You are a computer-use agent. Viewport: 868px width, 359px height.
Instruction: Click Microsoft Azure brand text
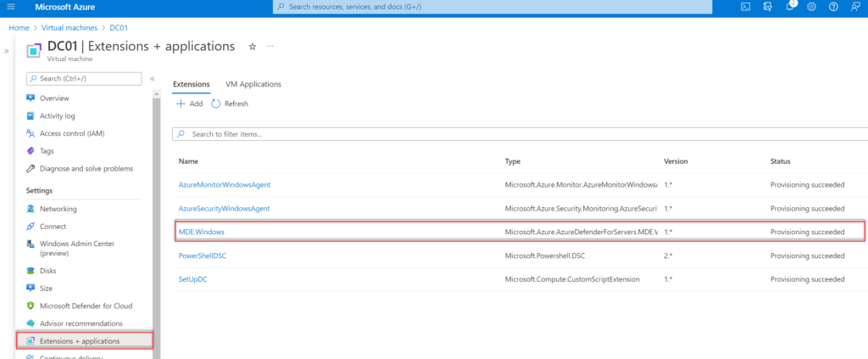pyautogui.click(x=64, y=7)
